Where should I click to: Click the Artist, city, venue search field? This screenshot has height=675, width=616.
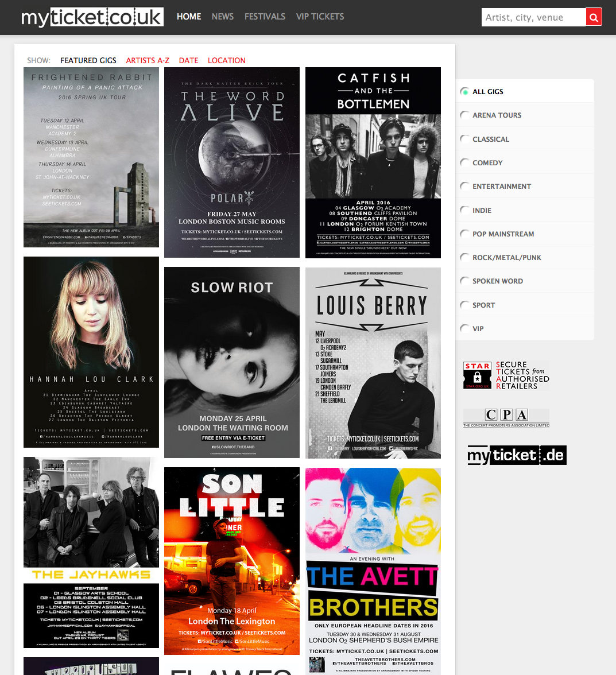coord(533,17)
